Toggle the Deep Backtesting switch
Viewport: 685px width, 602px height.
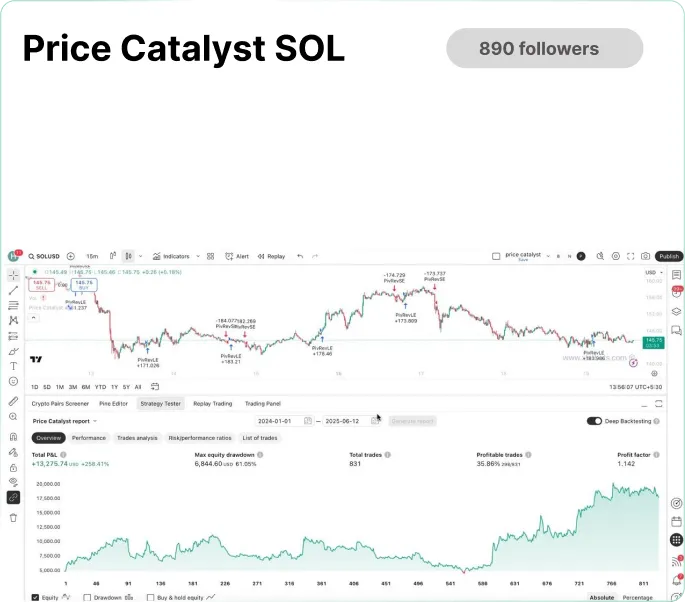point(594,421)
